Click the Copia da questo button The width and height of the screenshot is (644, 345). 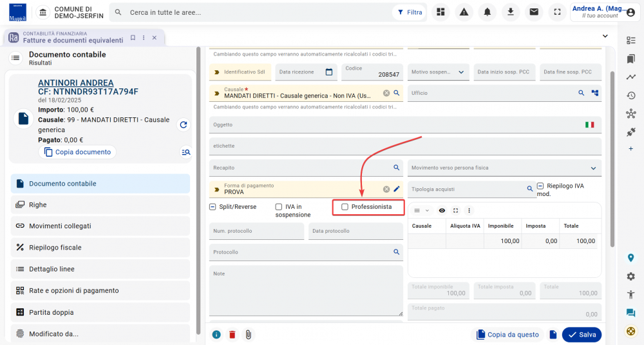[507, 335]
